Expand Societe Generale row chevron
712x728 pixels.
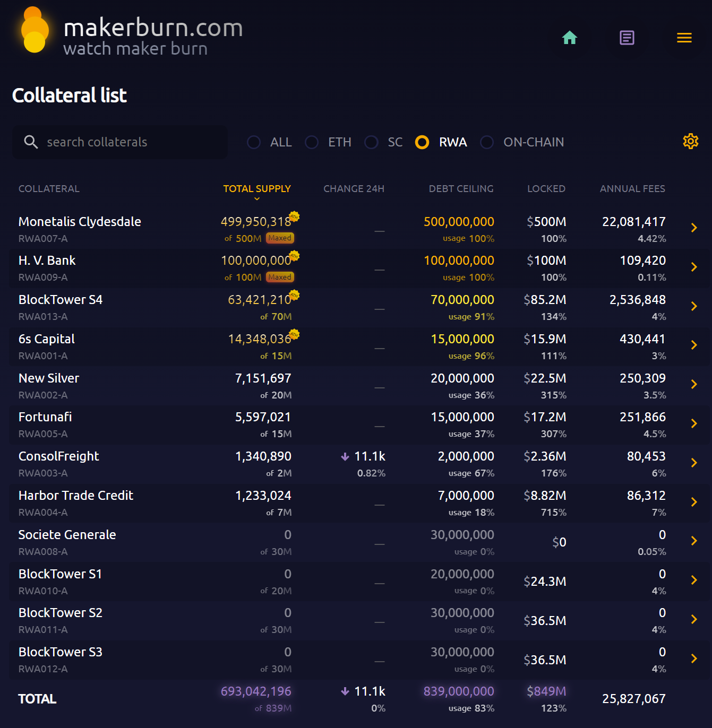(x=694, y=541)
